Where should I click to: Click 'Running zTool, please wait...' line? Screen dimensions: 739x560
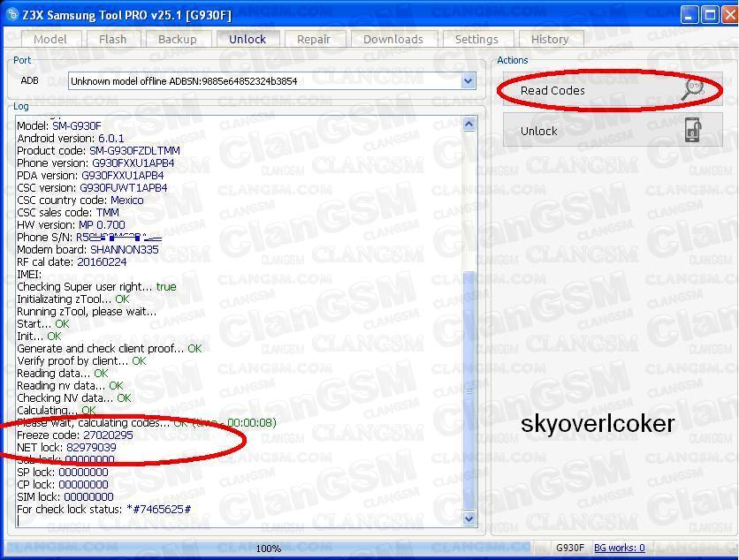click(87, 311)
